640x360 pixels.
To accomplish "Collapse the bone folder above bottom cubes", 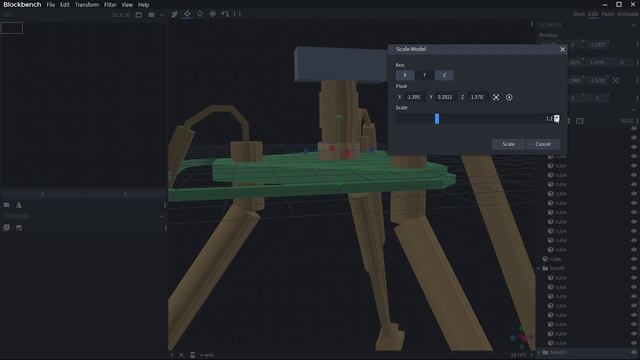I will [x=539, y=268].
